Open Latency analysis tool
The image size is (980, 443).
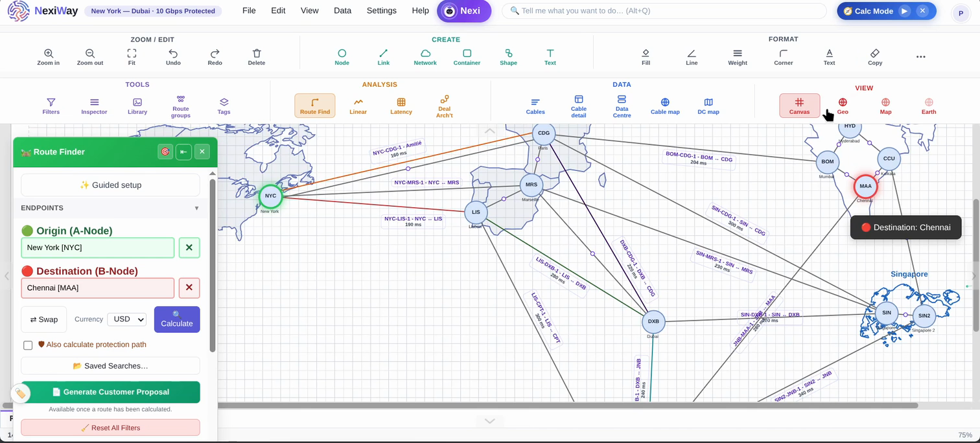(x=401, y=106)
